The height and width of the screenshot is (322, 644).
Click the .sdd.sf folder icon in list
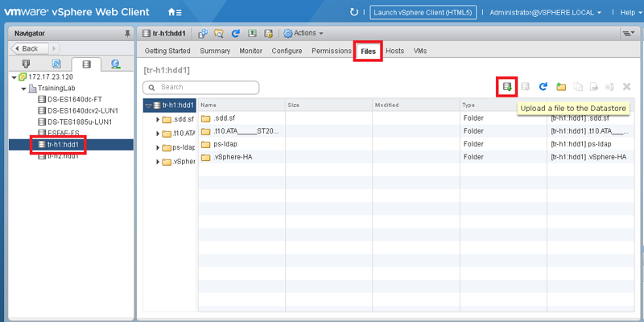click(206, 118)
